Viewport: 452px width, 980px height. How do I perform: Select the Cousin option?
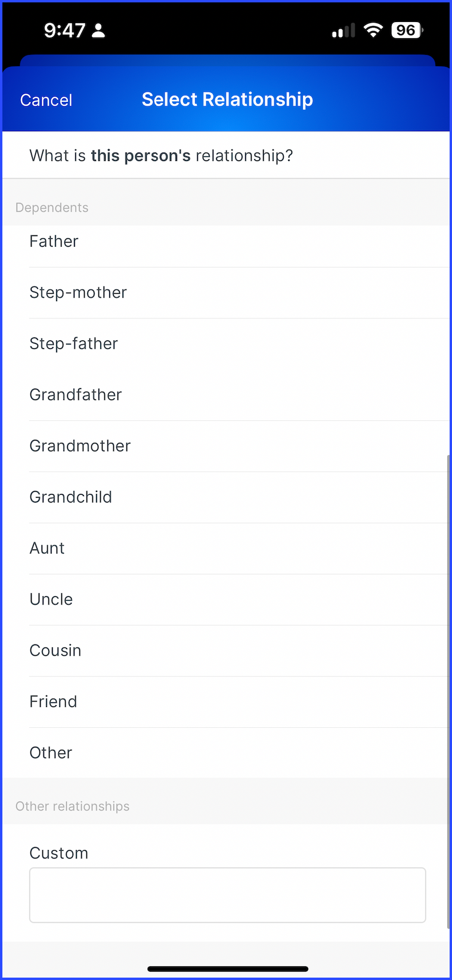(x=227, y=652)
